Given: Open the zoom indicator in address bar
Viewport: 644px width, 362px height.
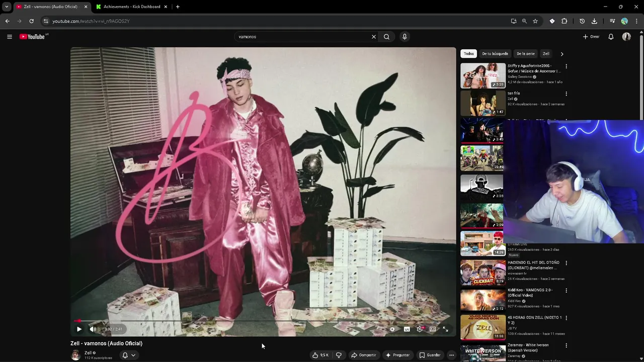Looking at the screenshot, I should click(x=524, y=21).
